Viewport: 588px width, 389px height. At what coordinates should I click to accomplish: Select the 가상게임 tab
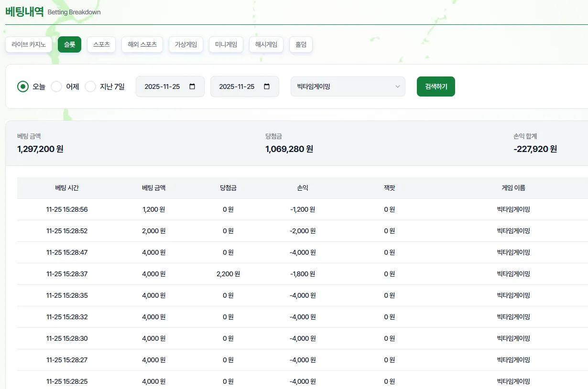click(186, 44)
